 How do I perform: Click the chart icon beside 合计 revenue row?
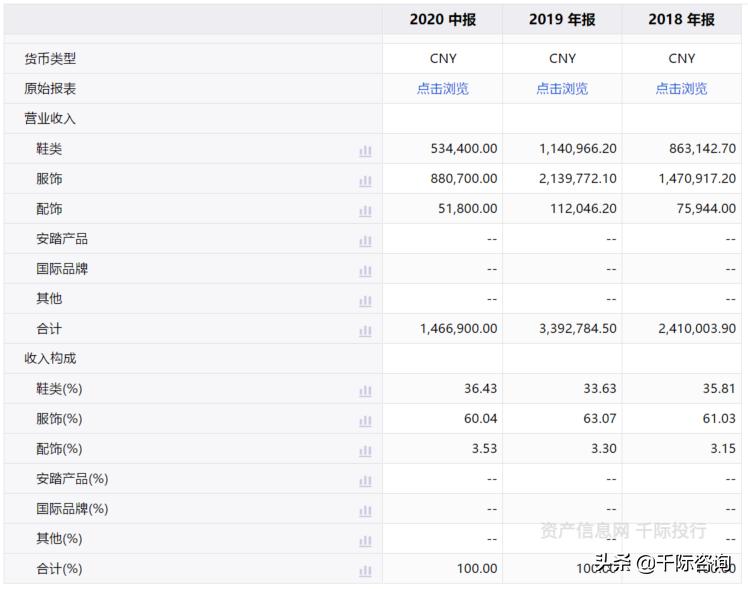pyautogui.click(x=365, y=330)
